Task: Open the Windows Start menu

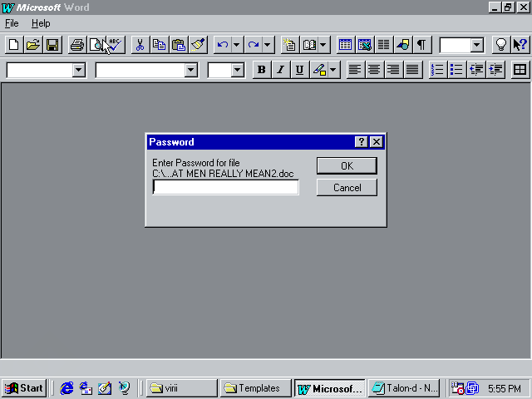Action: point(24,388)
